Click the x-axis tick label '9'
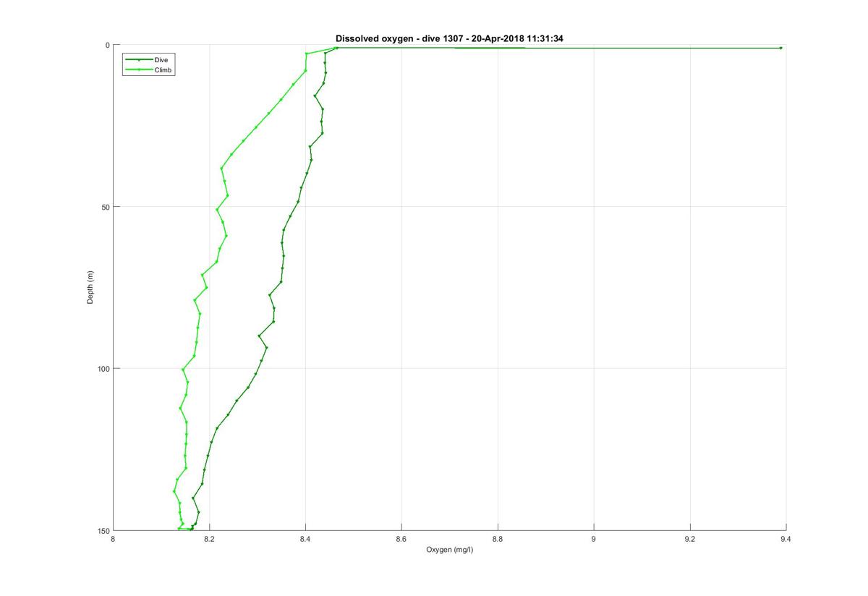This screenshot has height=596, width=868. pyautogui.click(x=594, y=539)
